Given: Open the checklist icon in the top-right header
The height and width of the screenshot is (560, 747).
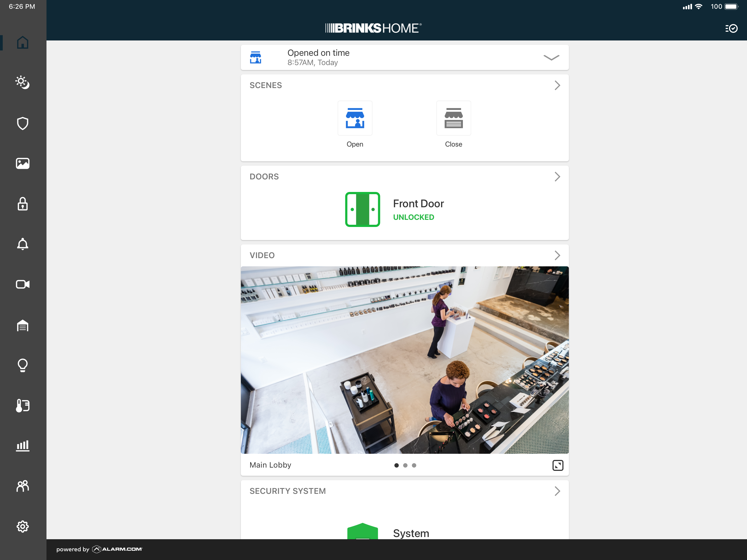Looking at the screenshot, I should click(731, 28).
